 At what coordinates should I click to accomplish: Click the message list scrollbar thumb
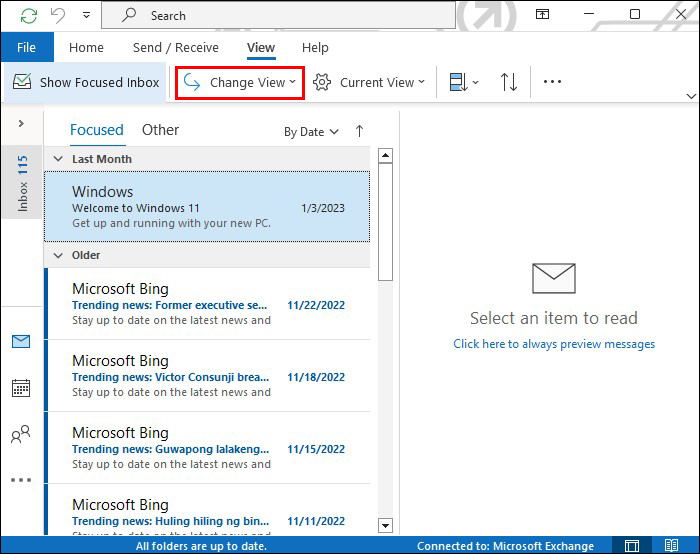tap(385, 222)
